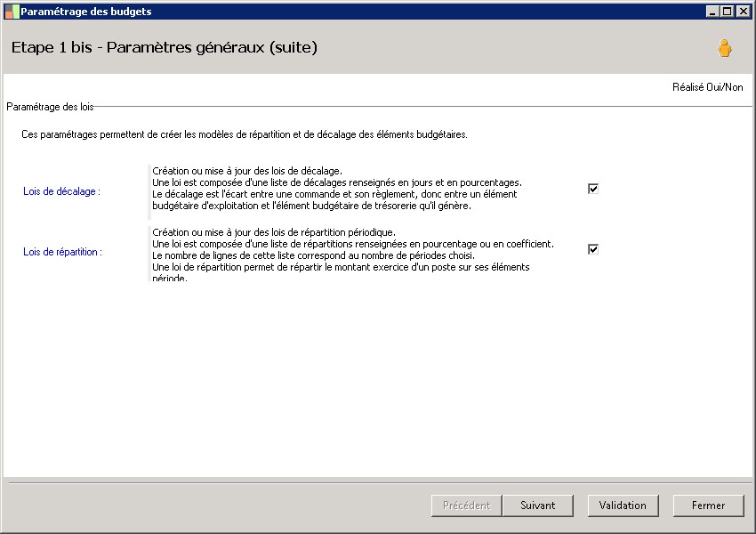Minimize the Paramétrage des budgets window
The width and height of the screenshot is (756, 534).
coord(713,12)
